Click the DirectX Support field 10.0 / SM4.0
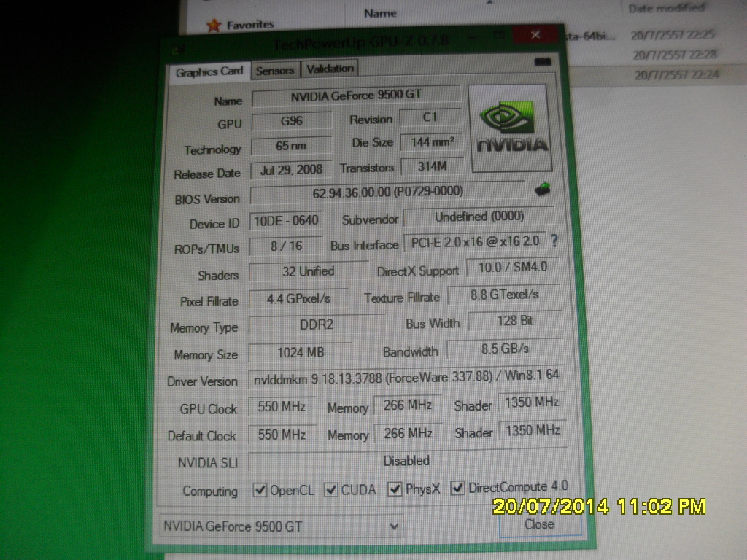Image resolution: width=747 pixels, height=560 pixels. pos(512,267)
